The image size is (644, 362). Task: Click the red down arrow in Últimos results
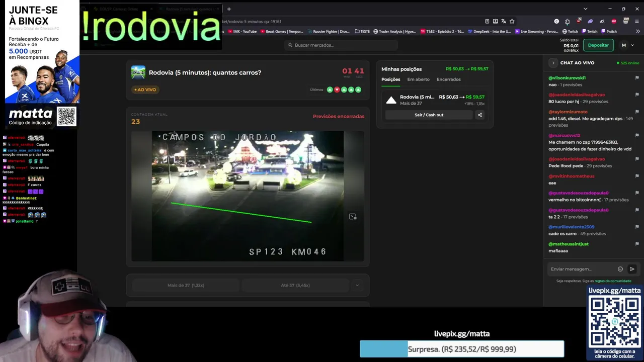tap(337, 89)
